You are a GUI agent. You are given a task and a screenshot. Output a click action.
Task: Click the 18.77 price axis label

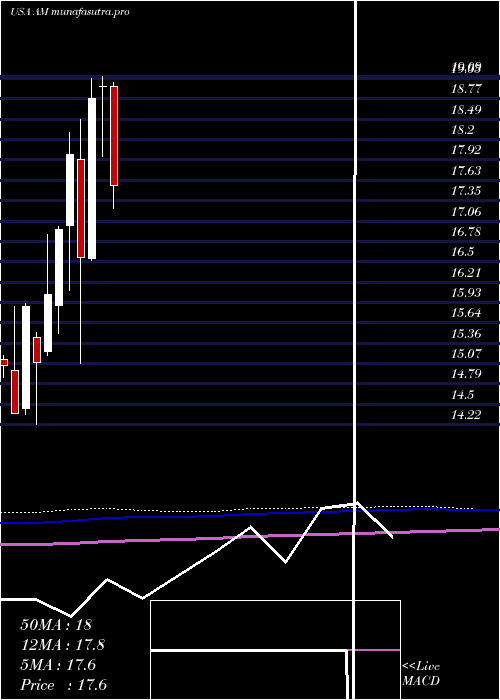[466, 89]
